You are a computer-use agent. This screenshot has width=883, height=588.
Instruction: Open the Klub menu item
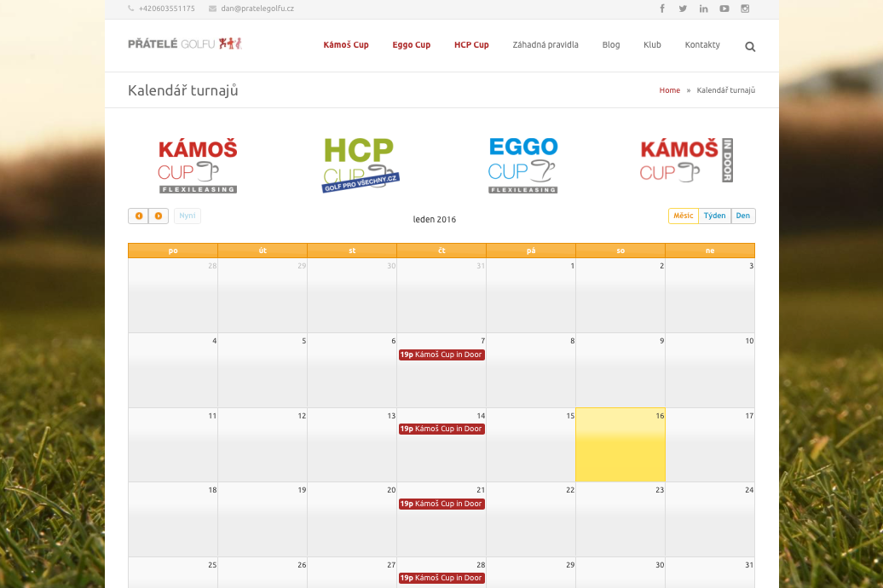[x=652, y=45]
